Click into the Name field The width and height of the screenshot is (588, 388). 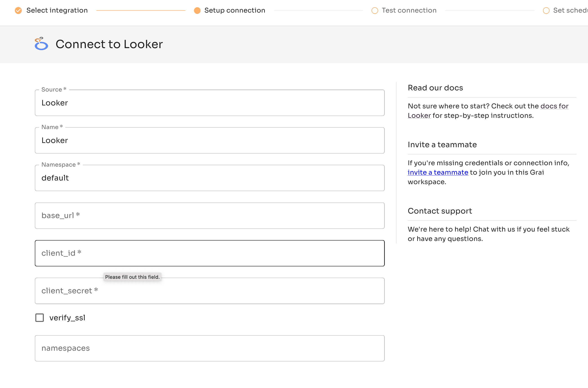pyautogui.click(x=209, y=140)
